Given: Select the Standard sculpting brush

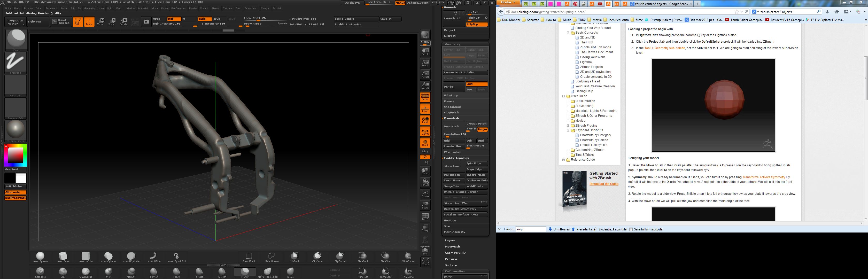Looking at the screenshot, I should click(40, 273).
